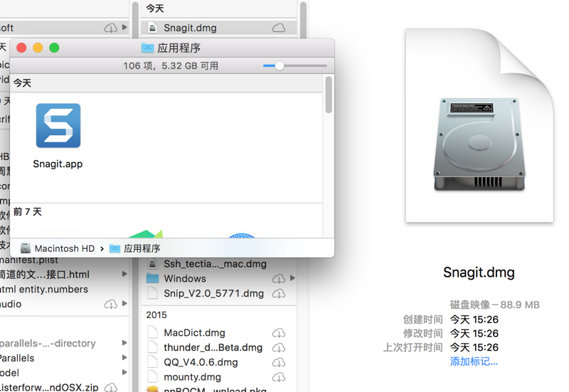Click the 106 项, 5.32 GB 可用 status text

click(171, 65)
